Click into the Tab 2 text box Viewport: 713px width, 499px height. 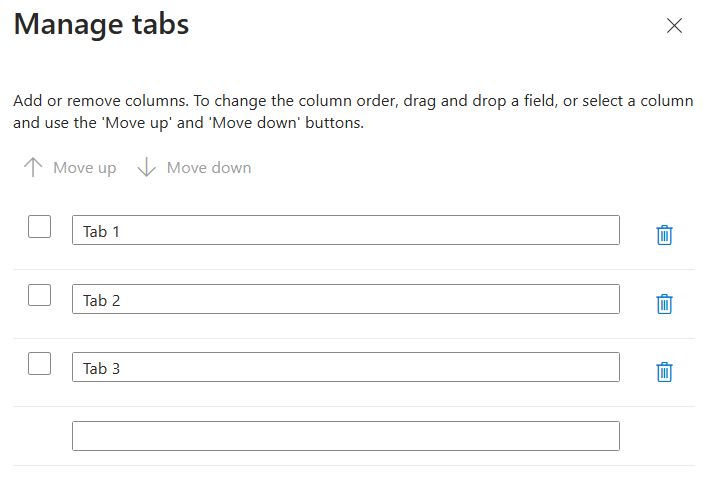click(x=345, y=299)
